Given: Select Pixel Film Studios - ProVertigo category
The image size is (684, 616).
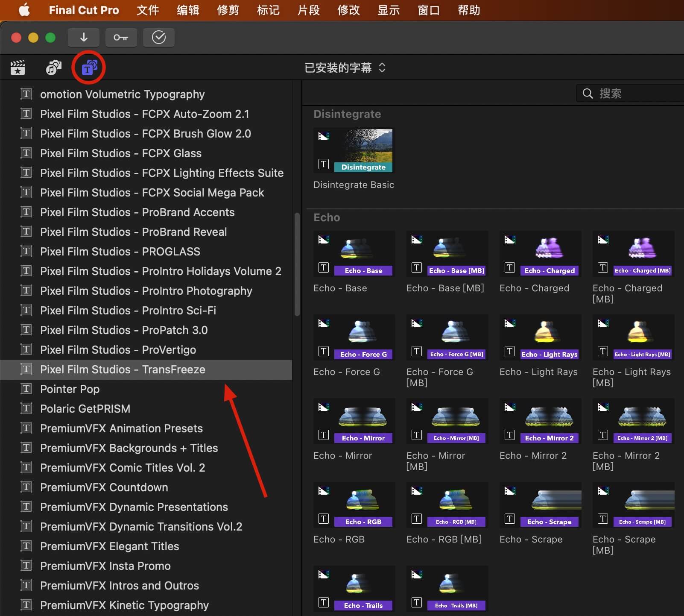Looking at the screenshot, I should pyautogui.click(x=118, y=350).
